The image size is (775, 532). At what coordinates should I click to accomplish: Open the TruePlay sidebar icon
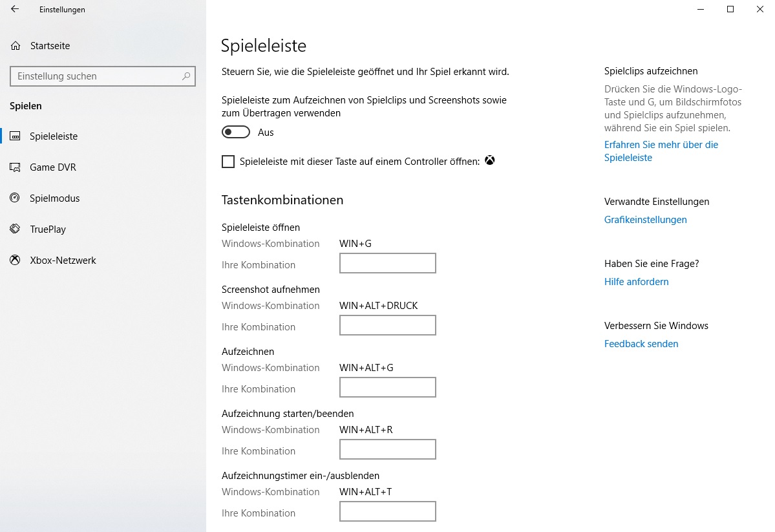point(16,229)
